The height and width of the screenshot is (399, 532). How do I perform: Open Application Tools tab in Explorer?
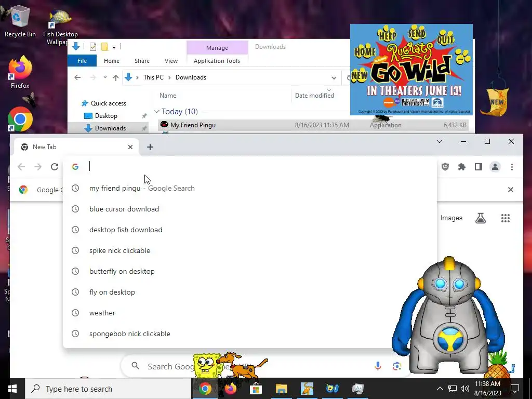217,61
